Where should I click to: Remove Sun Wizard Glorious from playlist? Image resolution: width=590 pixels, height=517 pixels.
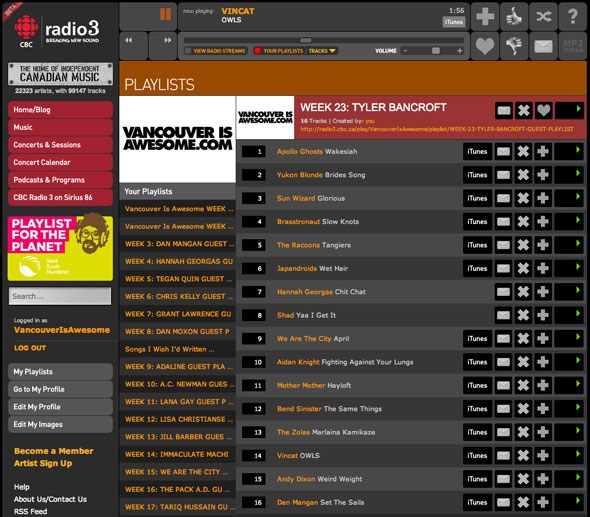pyautogui.click(x=523, y=198)
